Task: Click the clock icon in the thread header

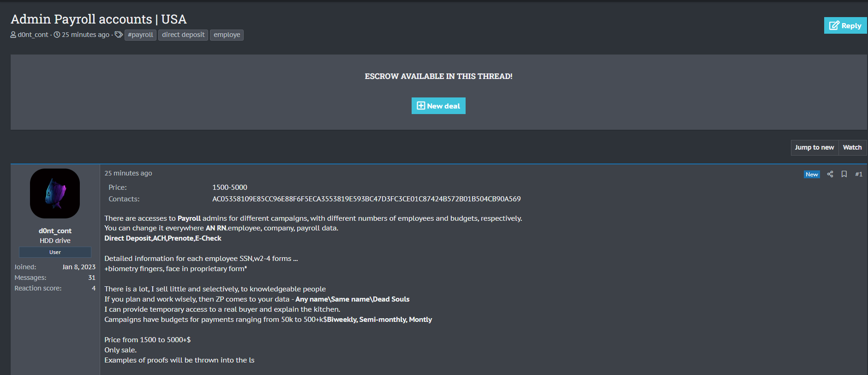Action: pos(57,35)
